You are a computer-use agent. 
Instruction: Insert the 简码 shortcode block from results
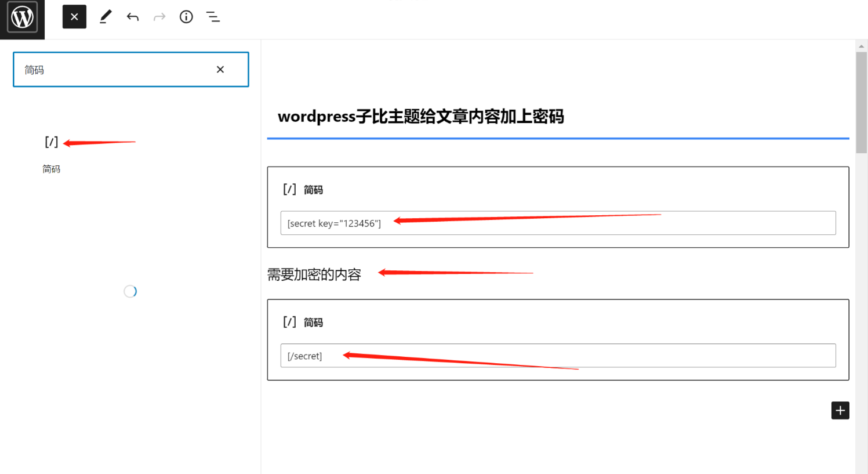click(52, 154)
